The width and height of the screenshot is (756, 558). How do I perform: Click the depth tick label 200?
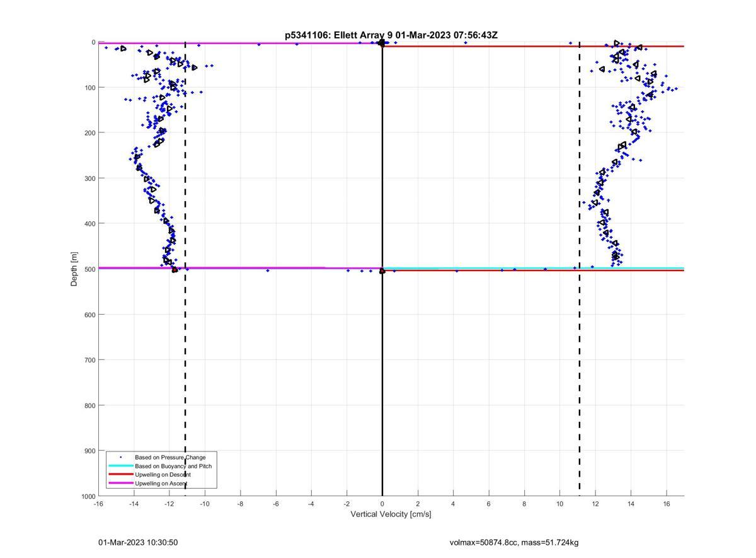[89, 133]
